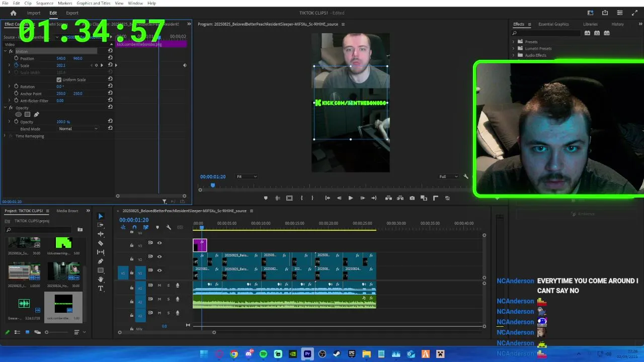
Task: Click the Lift button
Action: tap(388, 198)
